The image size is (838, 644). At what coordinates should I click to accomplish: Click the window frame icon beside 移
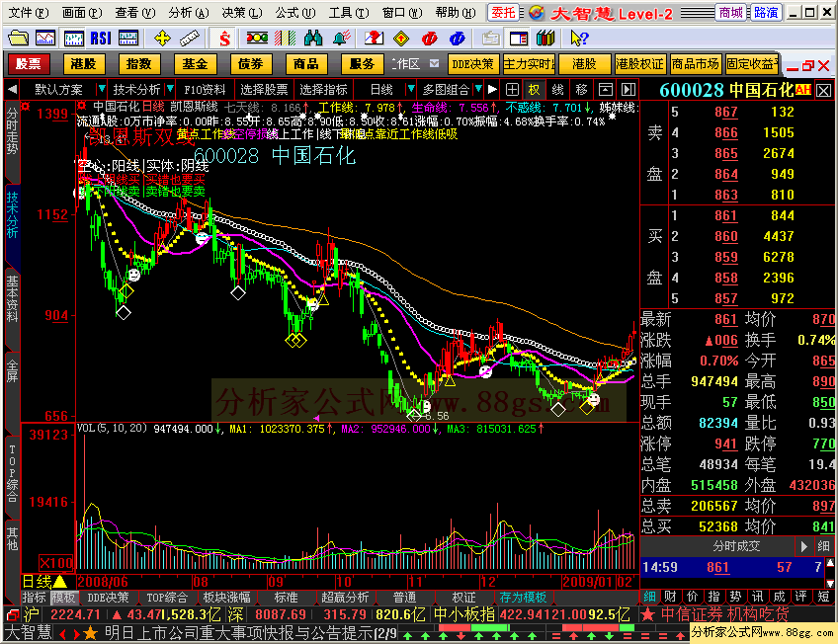pos(605,89)
